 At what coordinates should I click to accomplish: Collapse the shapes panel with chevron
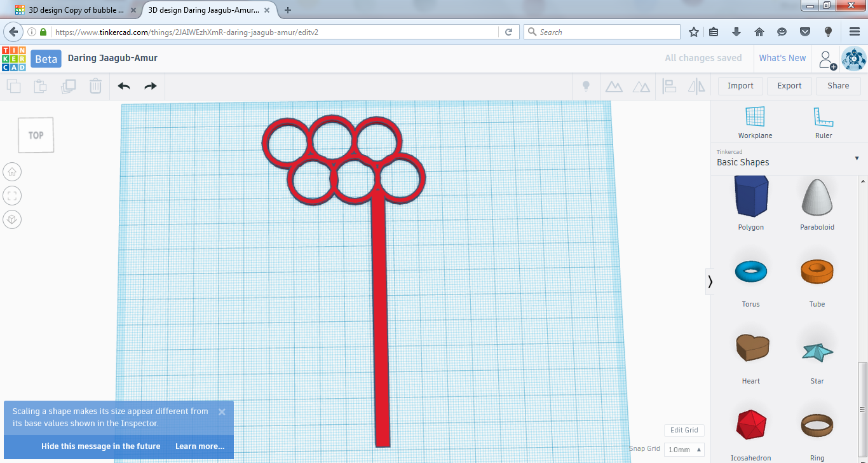click(x=710, y=282)
